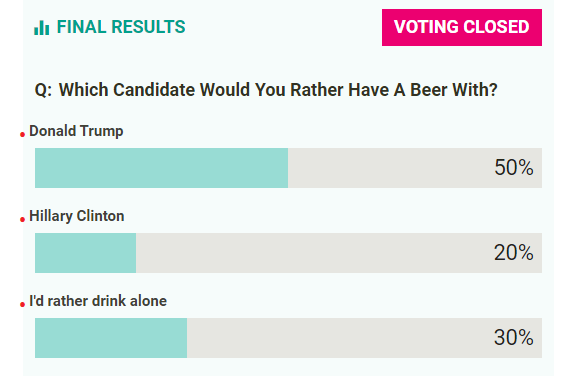Viewport: 568px width, 376px height.
Task: Click the teal filled portion of Clinton's bar
Action: click(85, 253)
